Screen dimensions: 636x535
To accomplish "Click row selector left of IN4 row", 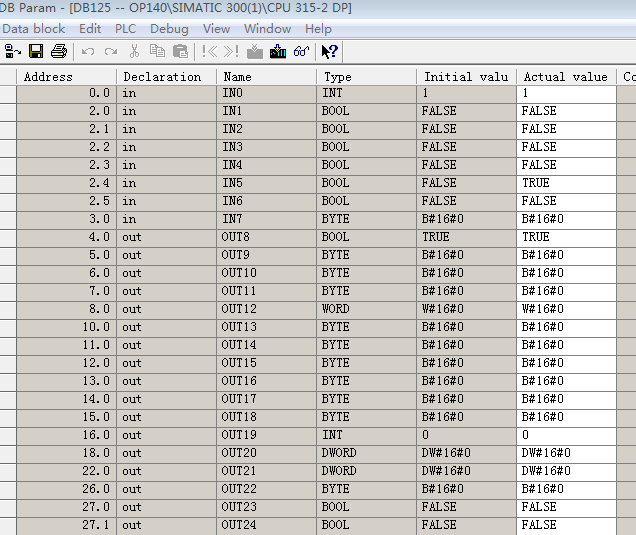I will pyautogui.click(x=8, y=165).
